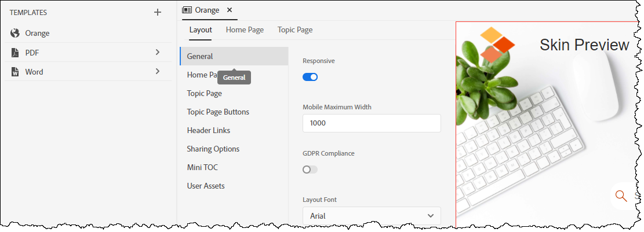The image size is (644, 232).
Task: Click the Mobile Maximum Width field
Action: 372,123
